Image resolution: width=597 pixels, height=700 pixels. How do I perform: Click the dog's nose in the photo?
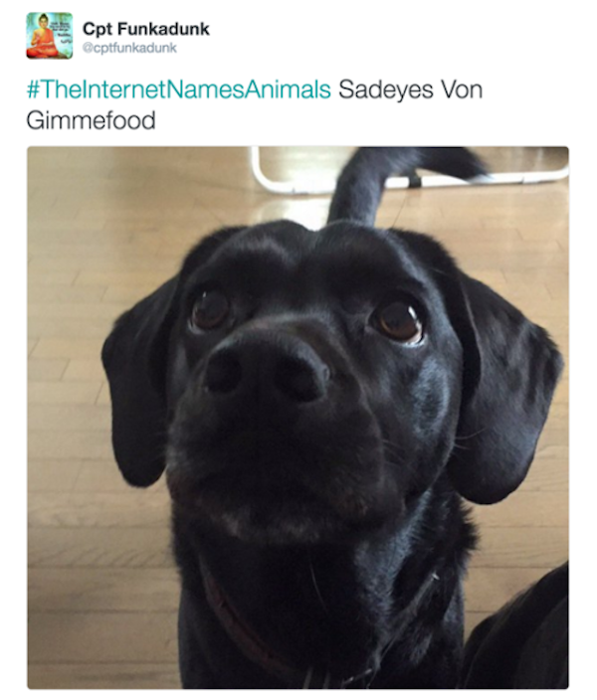coord(268,368)
